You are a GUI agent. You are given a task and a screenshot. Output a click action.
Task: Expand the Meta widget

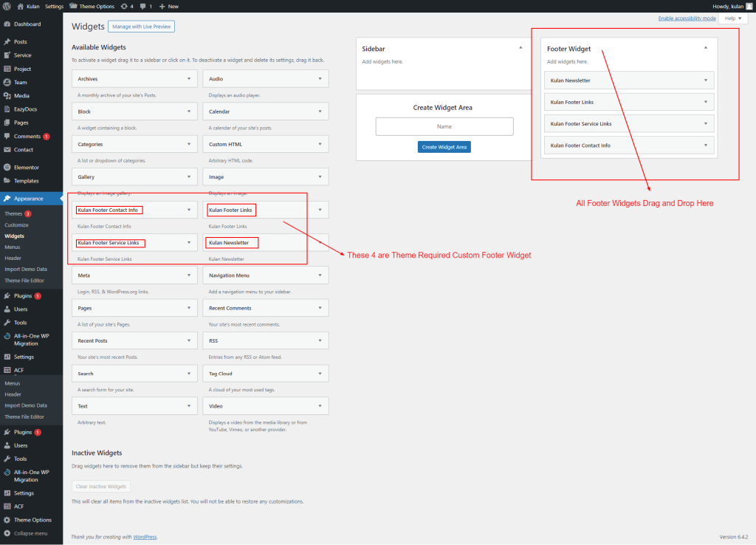coord(189,275)
